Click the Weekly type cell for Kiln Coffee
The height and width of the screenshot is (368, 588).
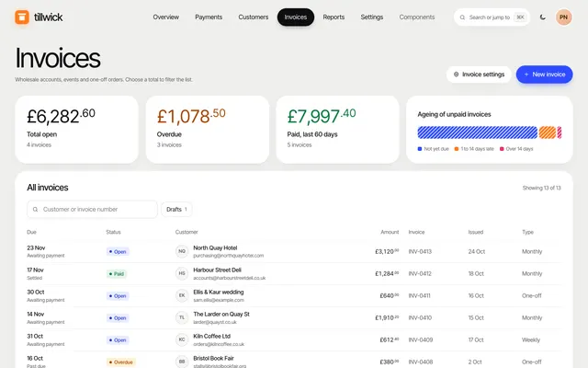coord(531,339)
